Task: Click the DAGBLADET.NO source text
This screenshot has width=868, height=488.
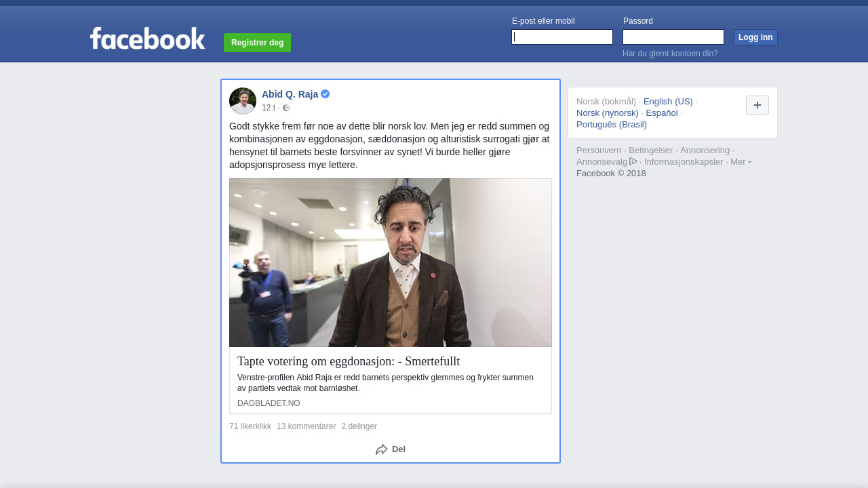Action: (x=269, y=403)
